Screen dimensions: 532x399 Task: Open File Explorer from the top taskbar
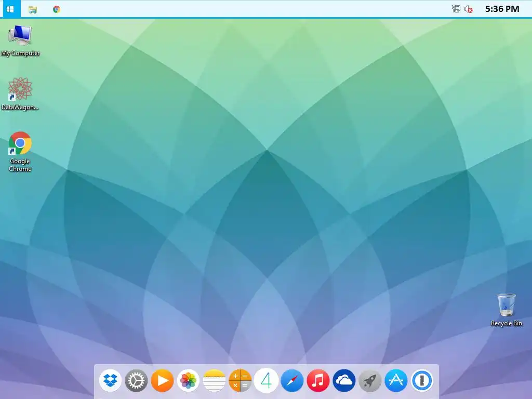[33, 9]
